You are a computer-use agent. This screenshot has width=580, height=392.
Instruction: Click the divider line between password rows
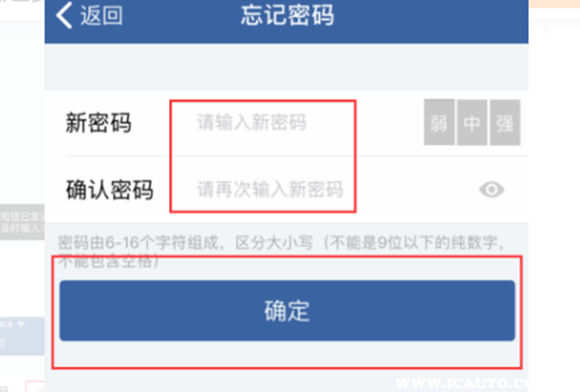coord(297,156)
